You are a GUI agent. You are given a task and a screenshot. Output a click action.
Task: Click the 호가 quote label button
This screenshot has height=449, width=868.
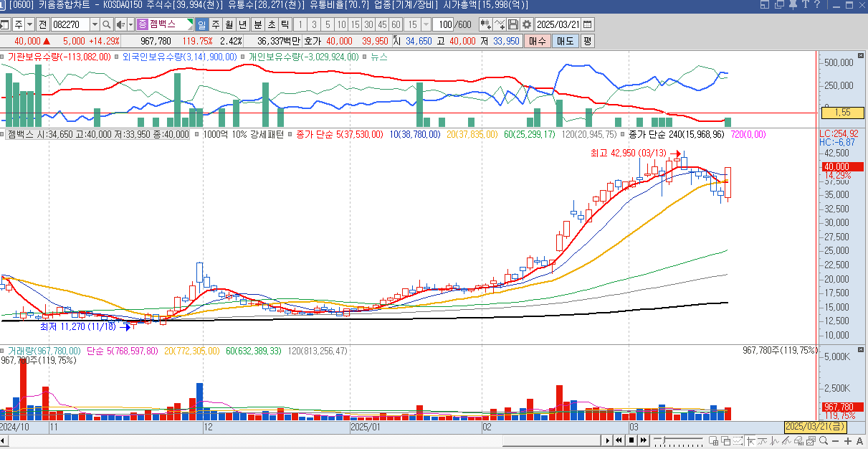tap(313, 41)
